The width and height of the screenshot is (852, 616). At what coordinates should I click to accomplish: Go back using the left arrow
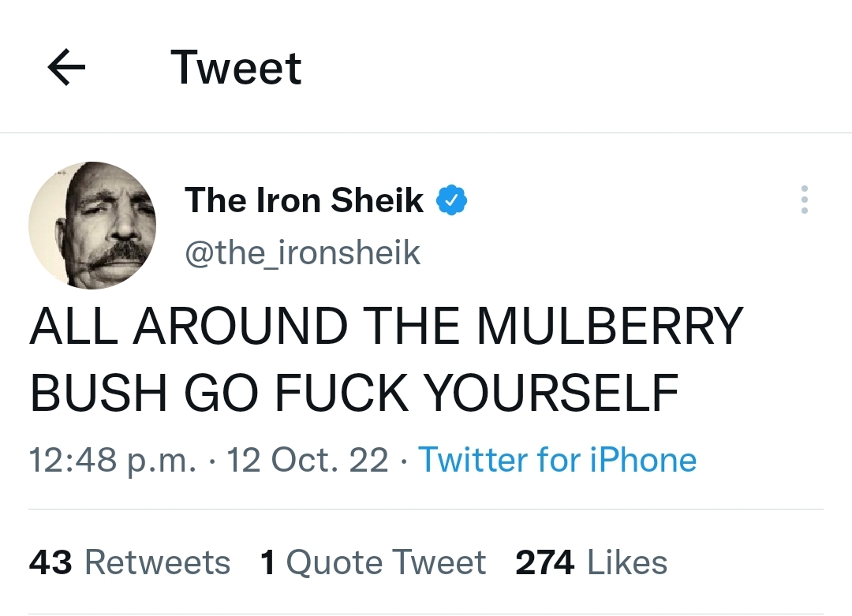click(67, 69)
